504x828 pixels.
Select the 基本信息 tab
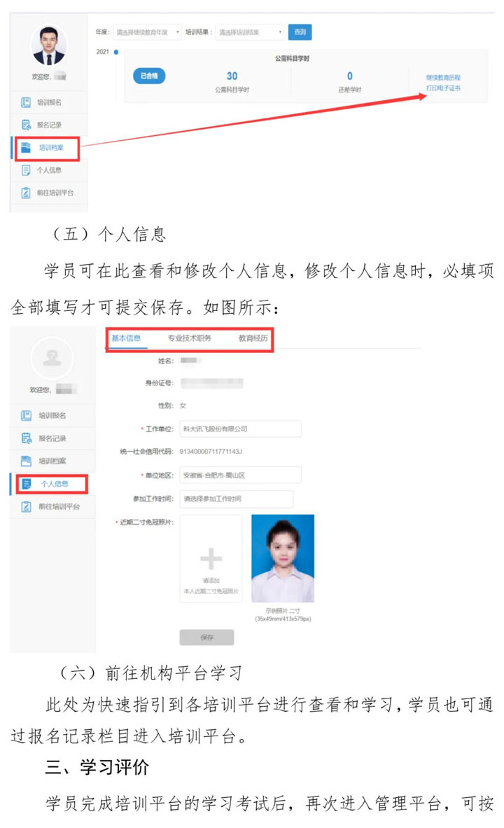126,338
